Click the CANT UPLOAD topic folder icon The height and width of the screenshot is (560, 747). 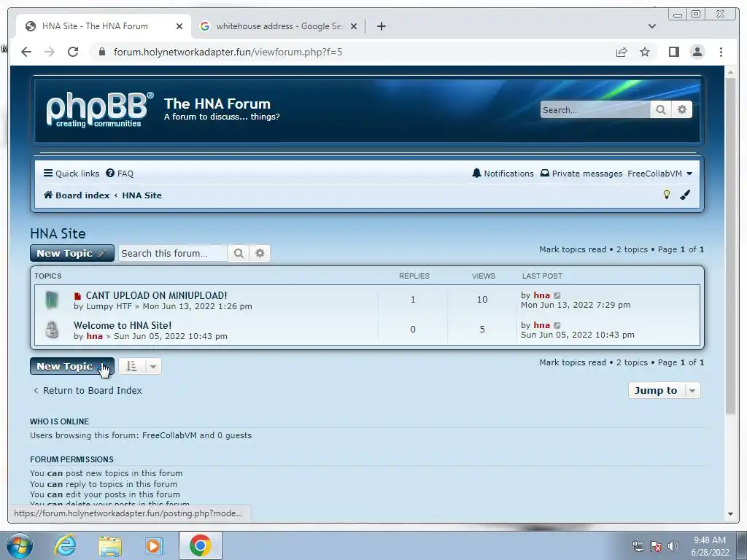[x=52, y=300]
